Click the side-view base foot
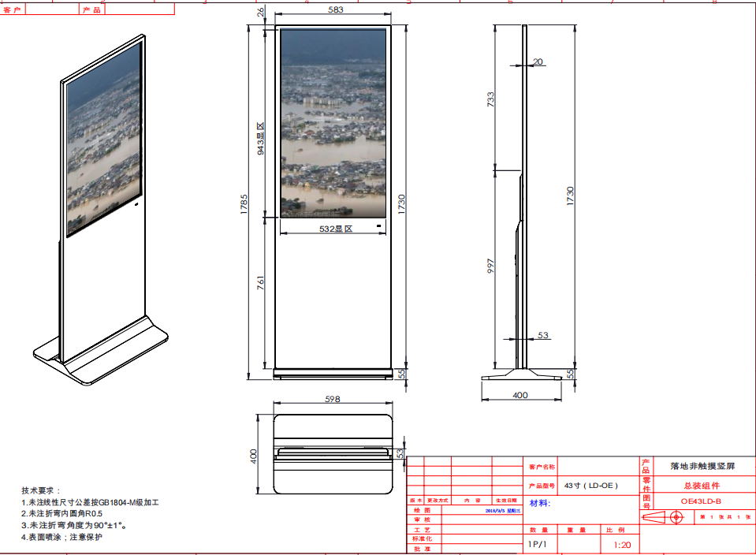Image resolution: width=756 pixels, height=555 pixels. 522,374
